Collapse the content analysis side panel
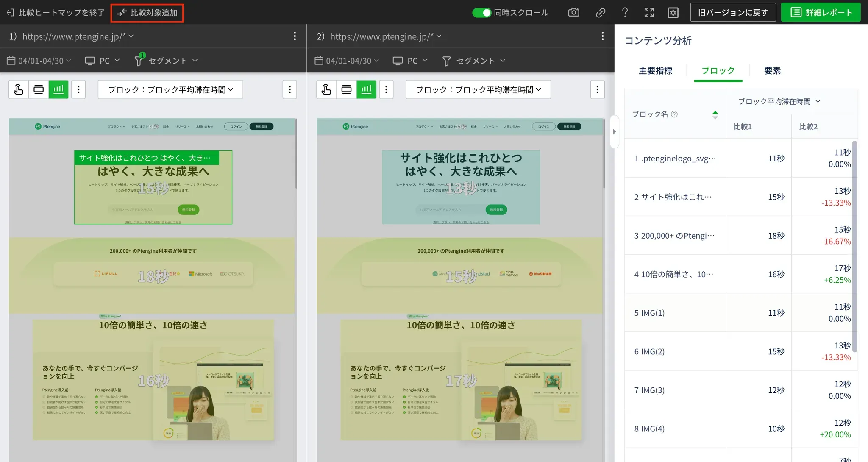Screen dimensions: 868x462 coord(614,131)
